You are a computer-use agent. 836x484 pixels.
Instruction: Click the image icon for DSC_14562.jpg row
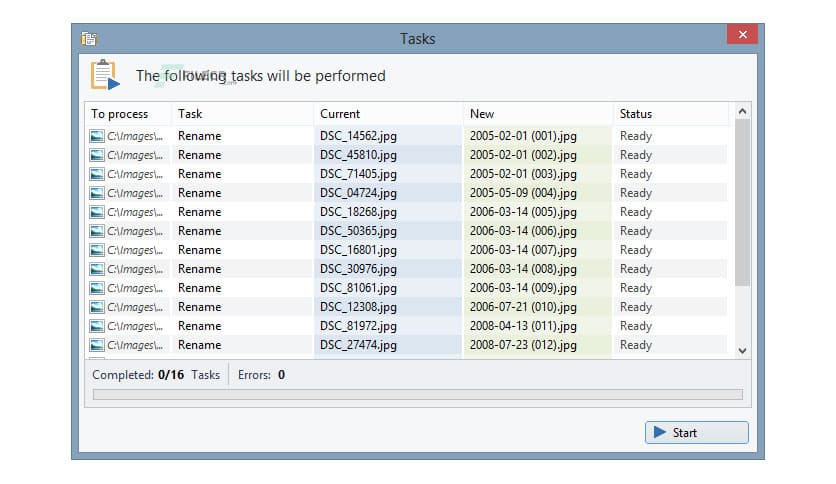tap(97, 136)
